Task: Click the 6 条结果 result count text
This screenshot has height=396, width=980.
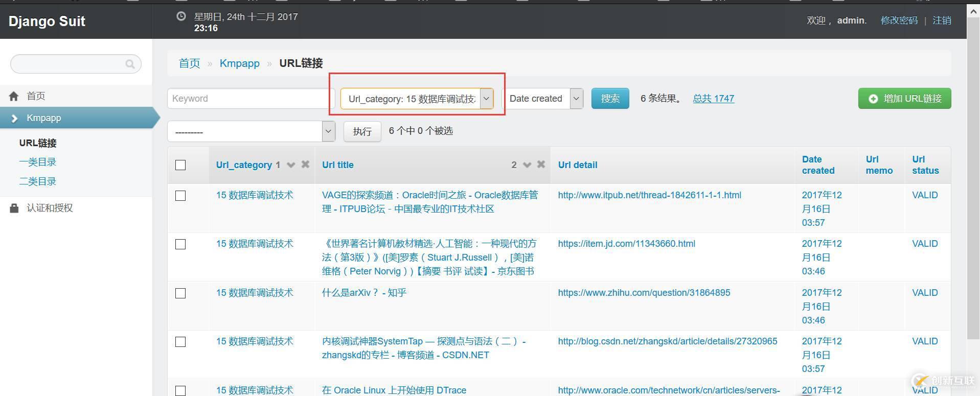Action: [x=661, y=99]
